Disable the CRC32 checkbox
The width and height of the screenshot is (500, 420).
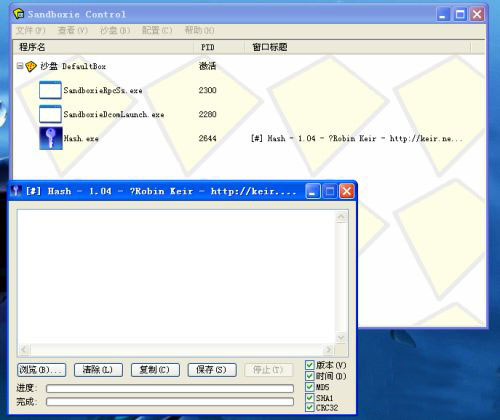(x=310, y=407)
